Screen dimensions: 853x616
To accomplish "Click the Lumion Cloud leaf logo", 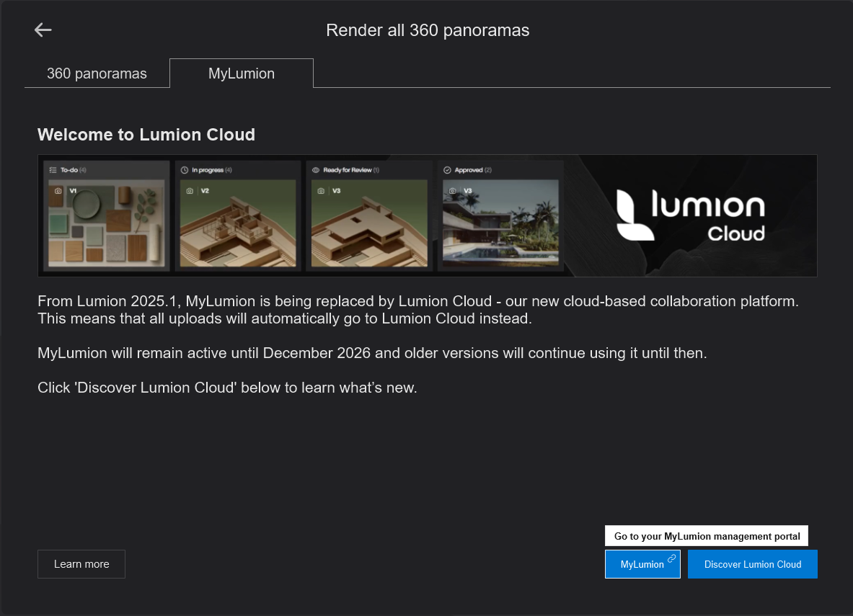I will [635, 215].
